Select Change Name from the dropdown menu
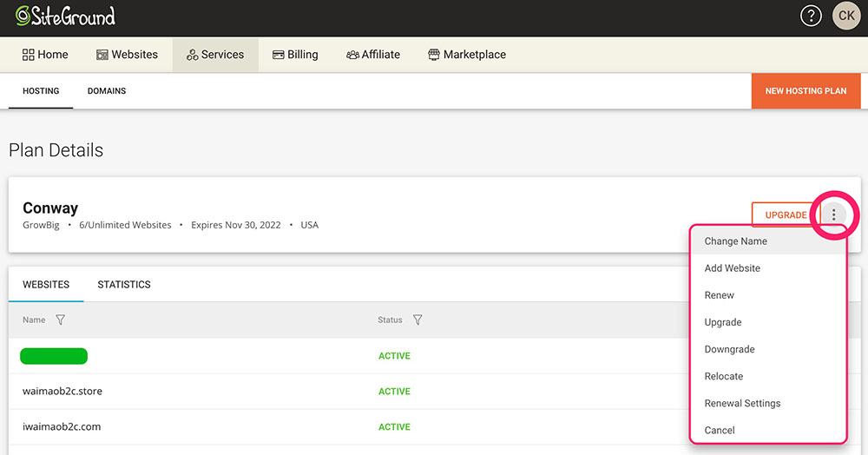The width and height of the screenshot is (868, 455). 736,241
